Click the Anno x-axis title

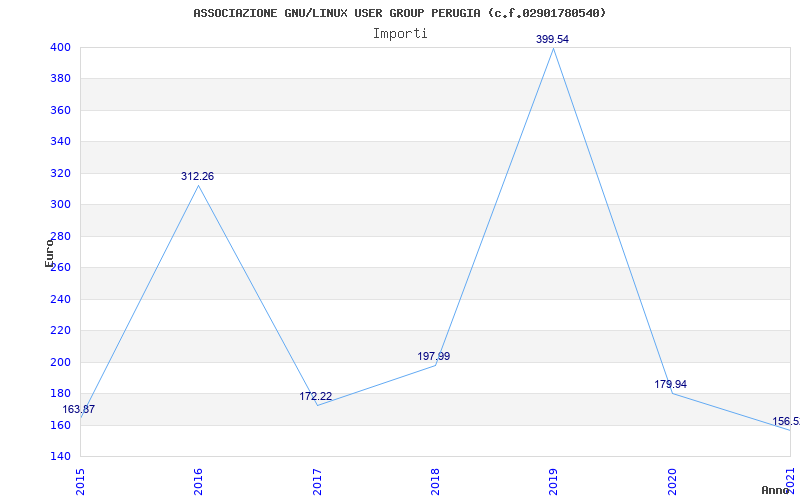click(776, 490)
